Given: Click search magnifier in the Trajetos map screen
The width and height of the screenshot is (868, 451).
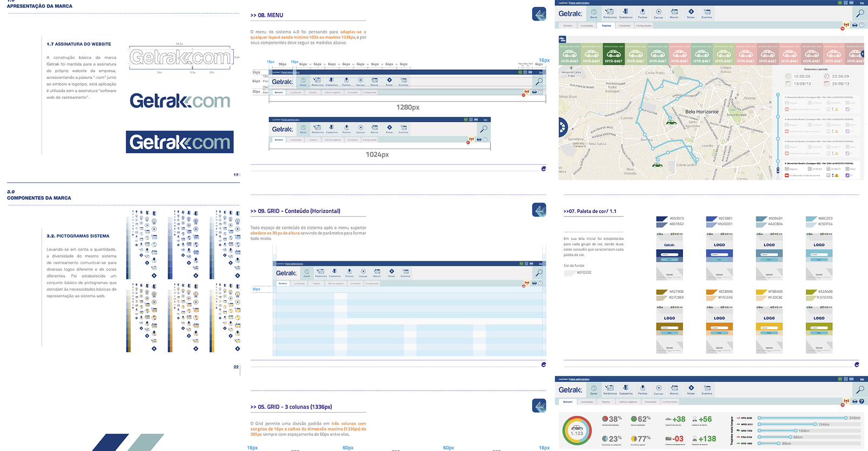Looking at the screenshot, I should 860,13.
